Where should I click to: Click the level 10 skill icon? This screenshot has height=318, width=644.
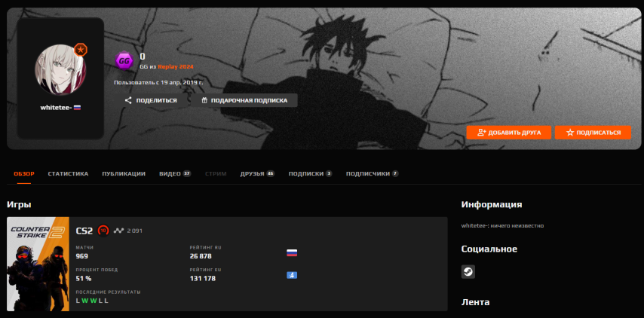tap(103, 231)
